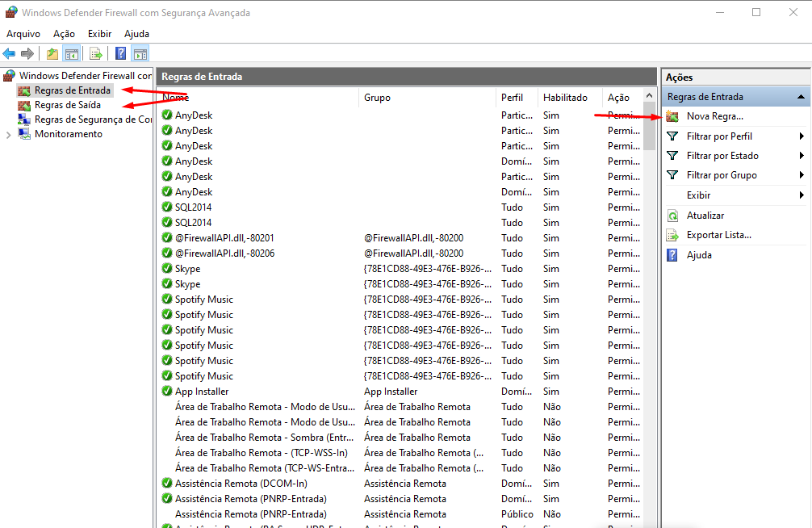Sort by the Ação column header

point(622,98)
